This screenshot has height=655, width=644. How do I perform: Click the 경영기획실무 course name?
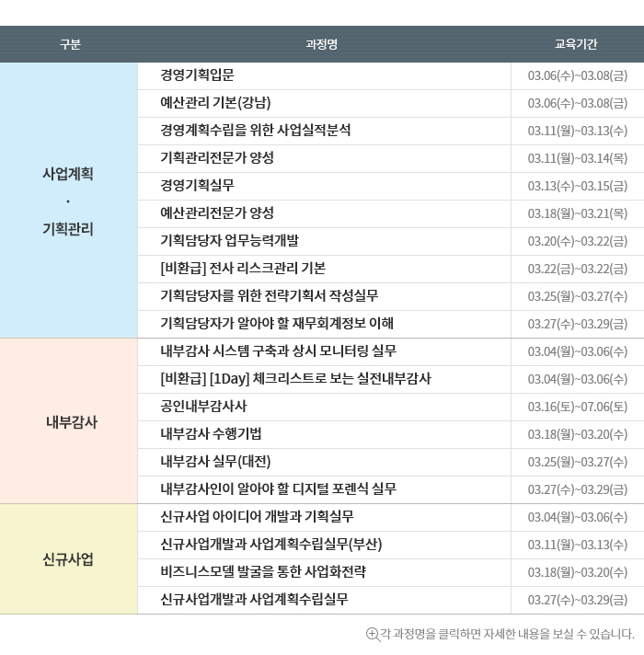click(x=197, y=186)
